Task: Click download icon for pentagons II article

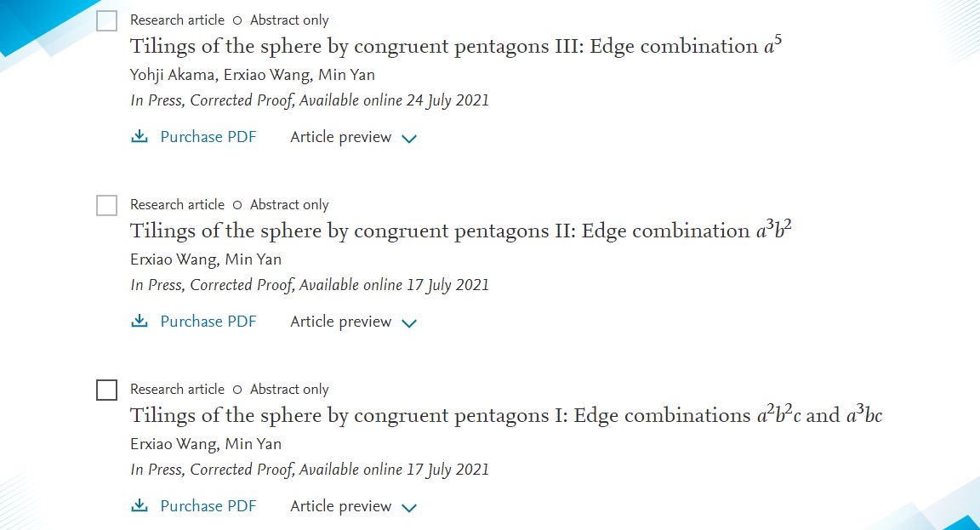Action: (140, 322)
